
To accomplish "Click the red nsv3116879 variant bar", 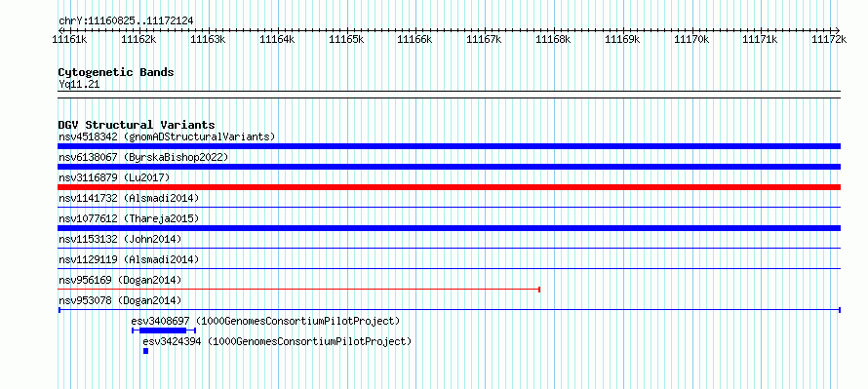I will pyautogui.click(x=449, y=187).
